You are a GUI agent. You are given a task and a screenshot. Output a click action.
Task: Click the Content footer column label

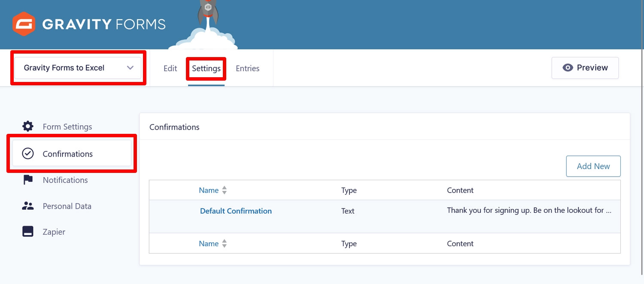click(x=460, y=243)
